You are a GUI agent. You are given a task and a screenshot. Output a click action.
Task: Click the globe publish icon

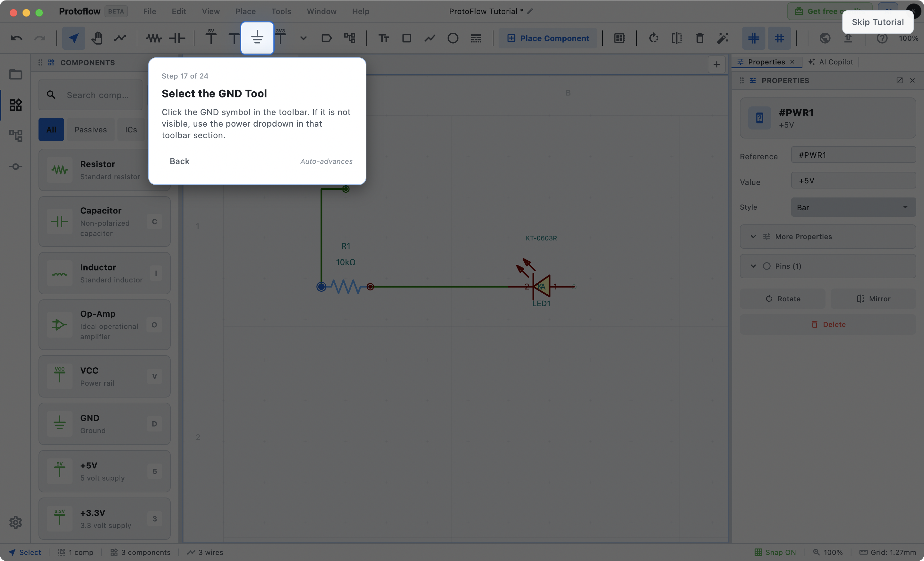(825, 38)
